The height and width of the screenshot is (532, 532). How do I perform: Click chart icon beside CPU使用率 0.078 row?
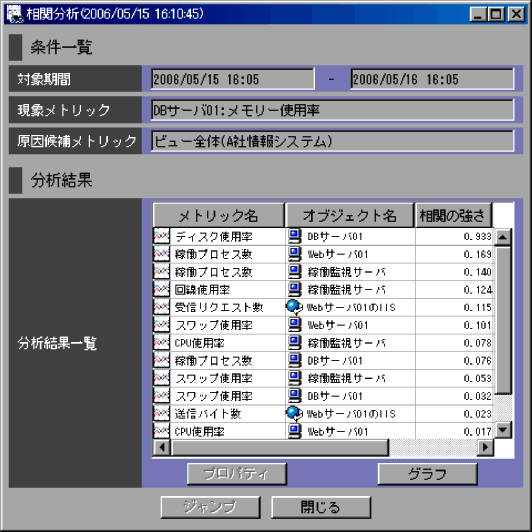tap(162, 343)
